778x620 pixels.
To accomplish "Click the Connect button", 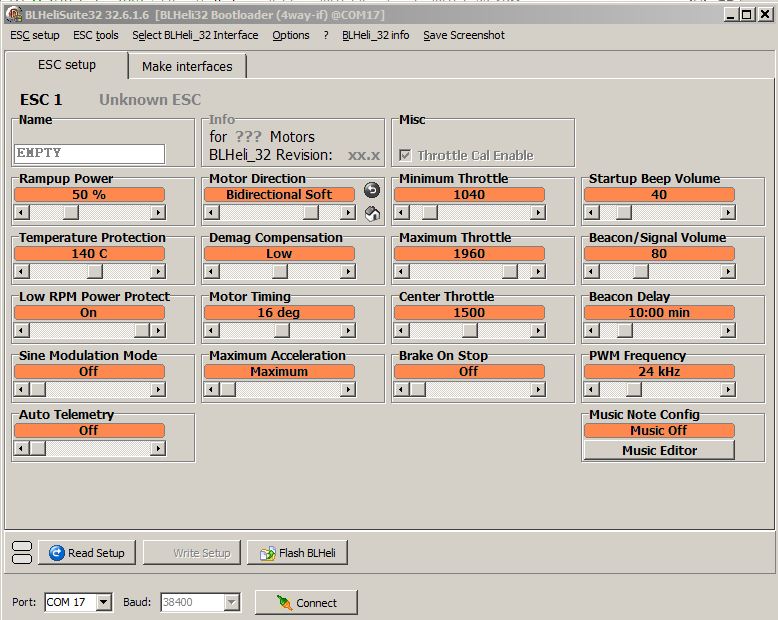I will (x=306, y=603).
